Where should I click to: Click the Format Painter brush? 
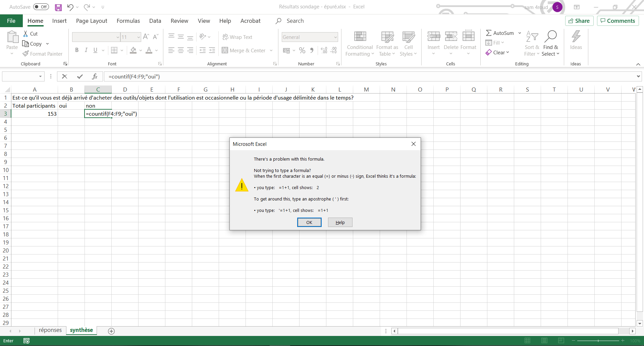[x=25, y=54]
